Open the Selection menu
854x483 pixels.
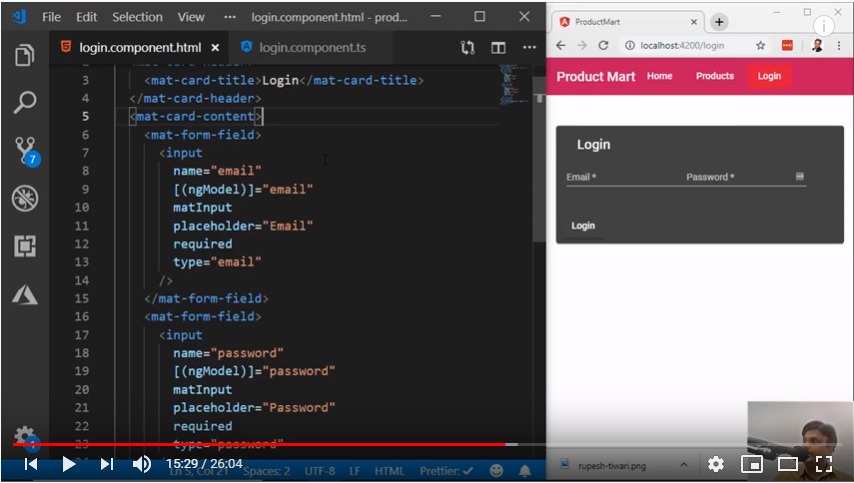click(137, 17)
